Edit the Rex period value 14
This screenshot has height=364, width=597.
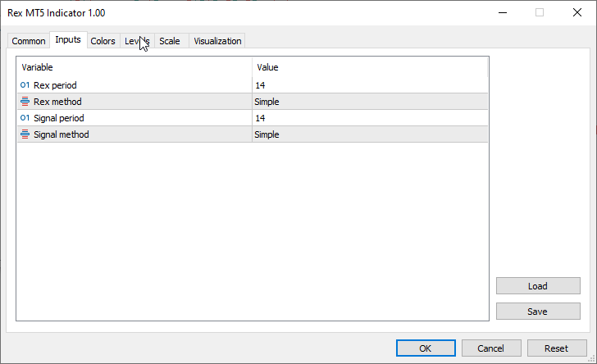tap(369, 85)
